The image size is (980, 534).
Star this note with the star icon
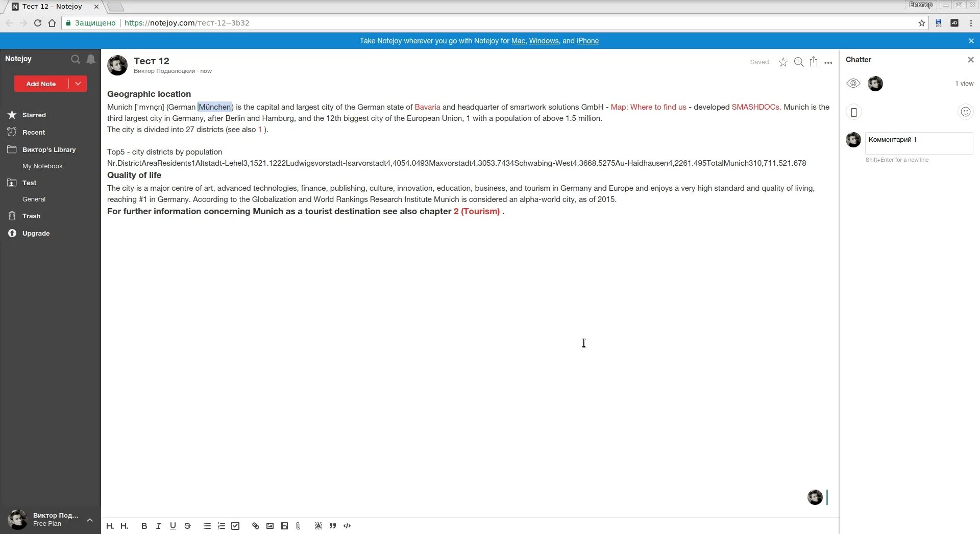coord(783,62)
